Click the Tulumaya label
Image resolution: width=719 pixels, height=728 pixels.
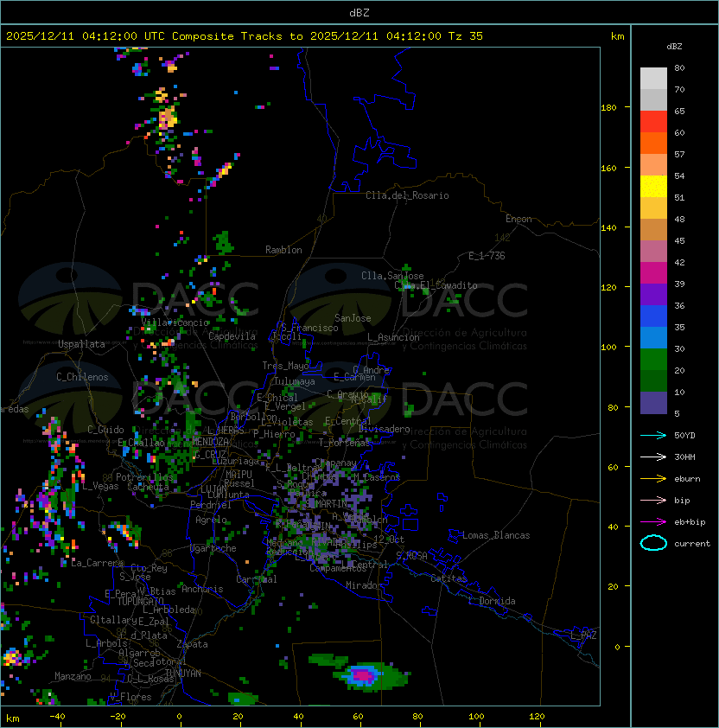click(x=295, y=381)
